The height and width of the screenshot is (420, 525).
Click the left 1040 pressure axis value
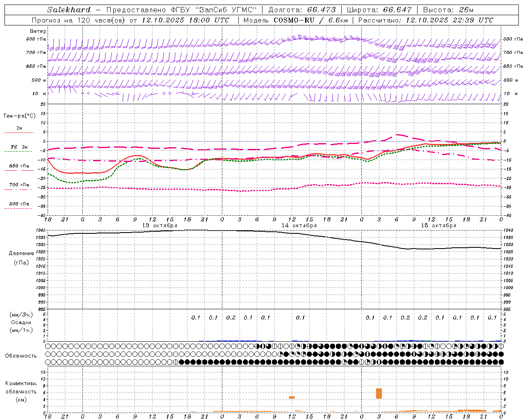point(41,230)
